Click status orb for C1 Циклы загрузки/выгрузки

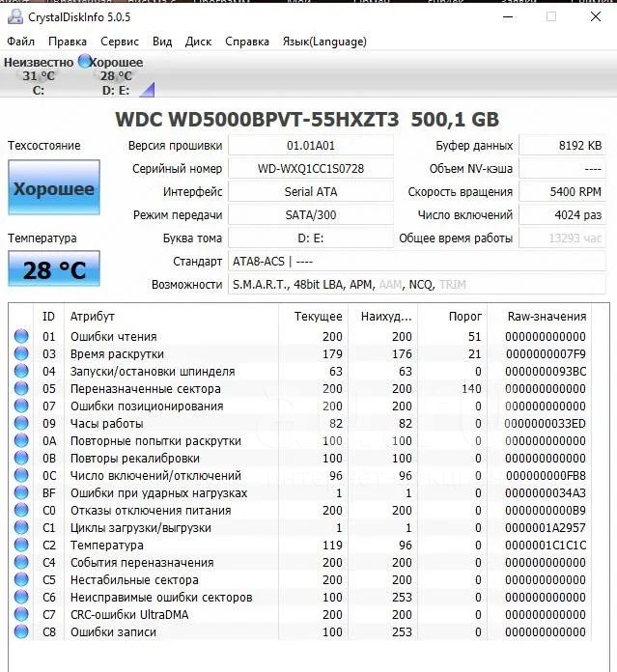(21, 527)
